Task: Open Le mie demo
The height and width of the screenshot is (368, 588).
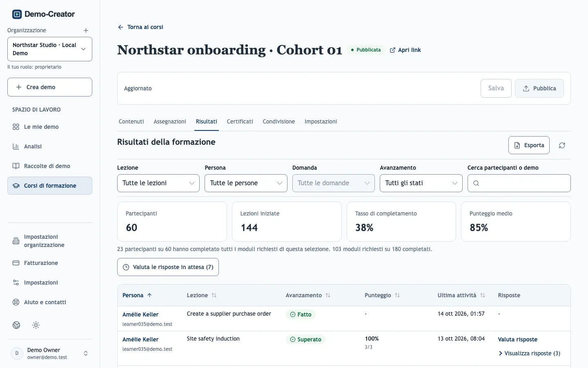Action: pyautogui.click(x=50, y=127)
